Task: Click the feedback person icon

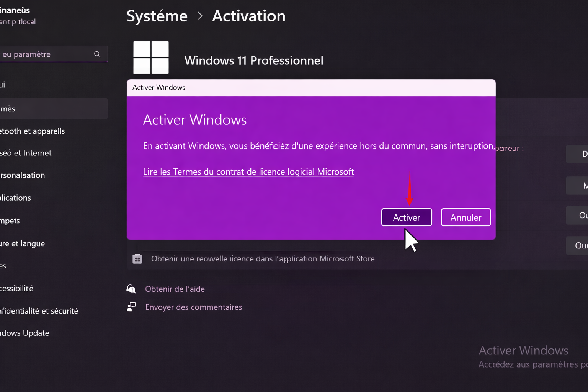Action: (x=131, y=307)
